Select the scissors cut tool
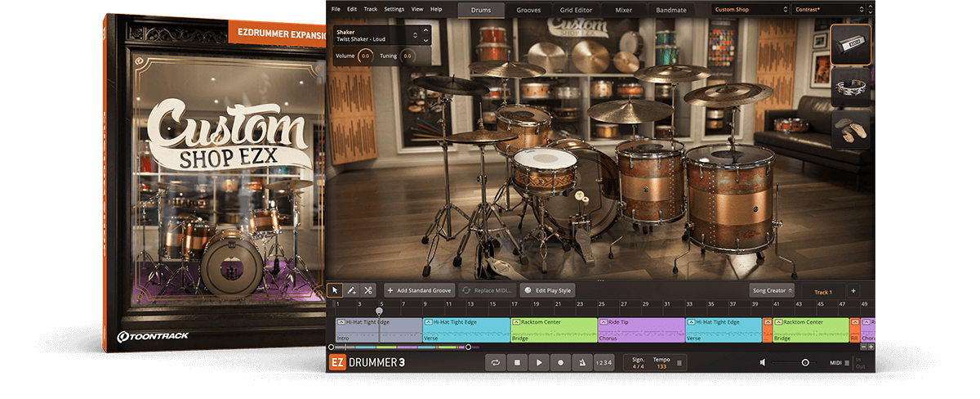The width and height of the screenshot is (980, 399). click(368, 290)
